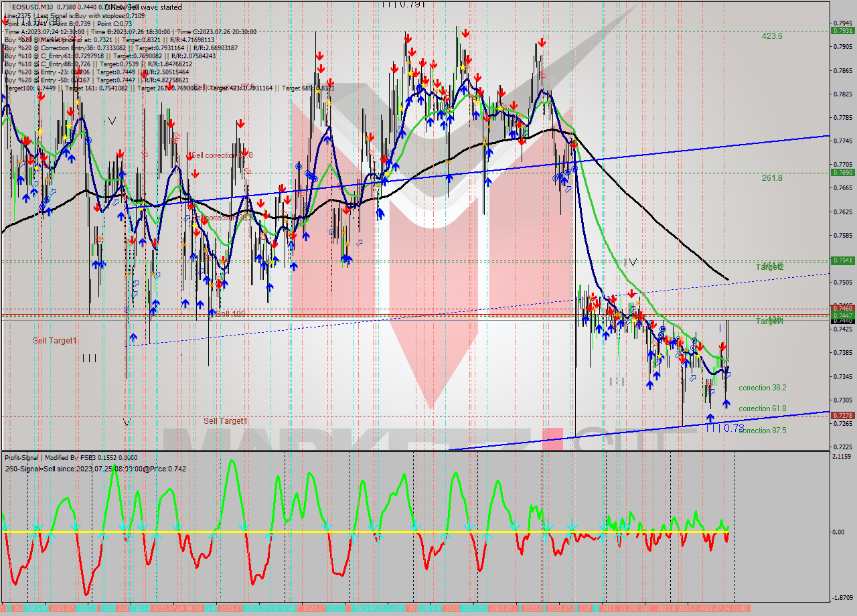Screen dimensions: 857x616
Task: Click the 0.7225 price axis value
Action: (842, 447)
